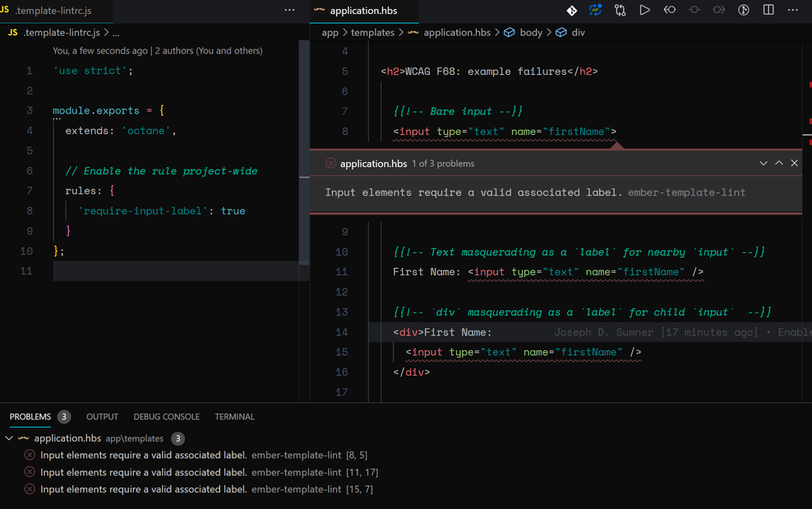Click the Ember icon beside body breadcrumb
Viewport: 812px width, 509px height.
pyautogui.click(x=508, y=32)
